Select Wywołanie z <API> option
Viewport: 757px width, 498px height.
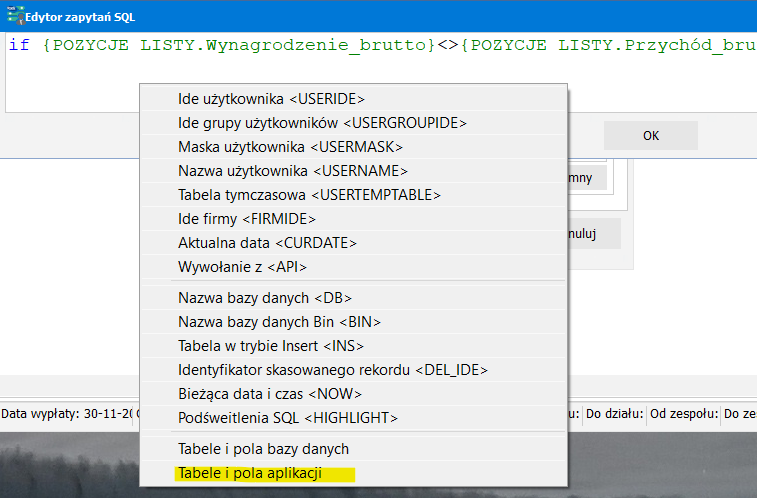(353, 267)
